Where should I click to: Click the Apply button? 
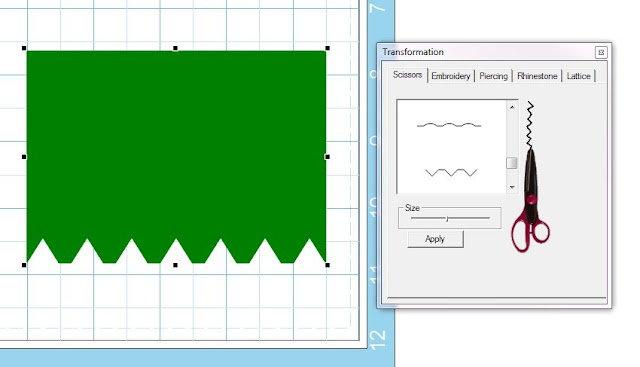pos(435,239)
